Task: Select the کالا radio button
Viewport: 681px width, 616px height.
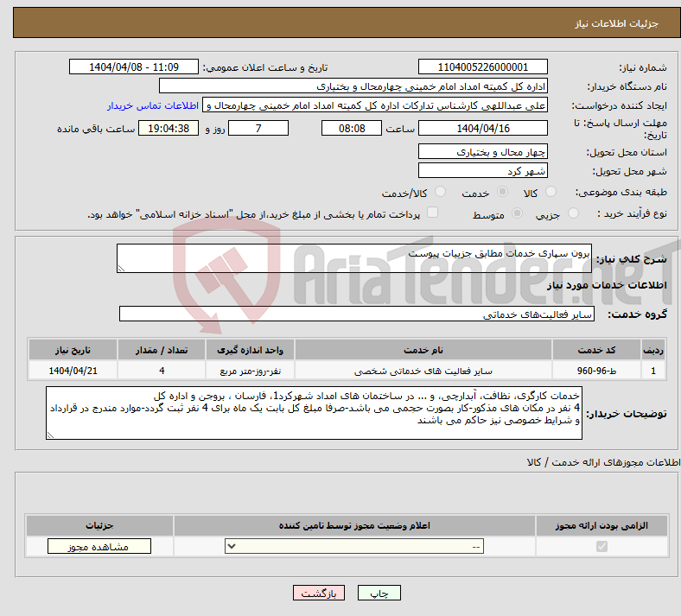Action: pos(551,192)
